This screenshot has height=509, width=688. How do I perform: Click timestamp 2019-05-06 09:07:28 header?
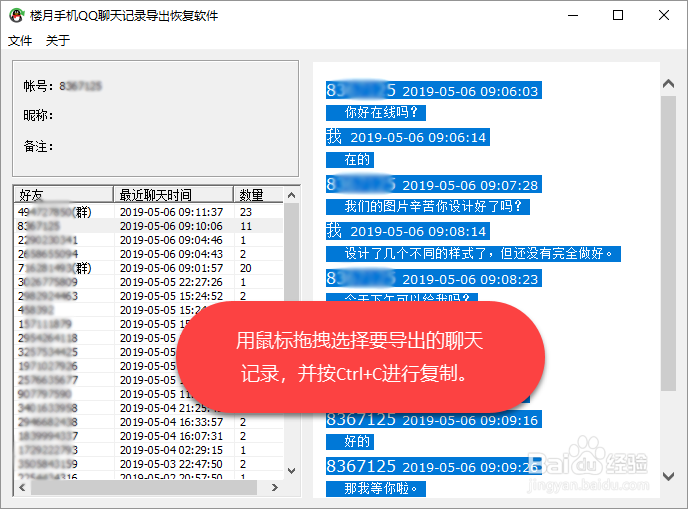[x=470, y=185]
